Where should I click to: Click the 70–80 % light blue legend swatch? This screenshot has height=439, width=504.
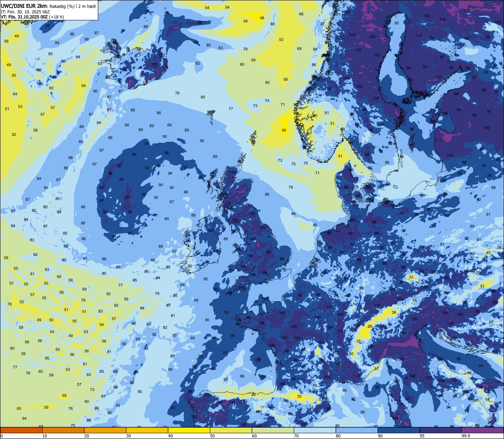(x=315, y=430)
